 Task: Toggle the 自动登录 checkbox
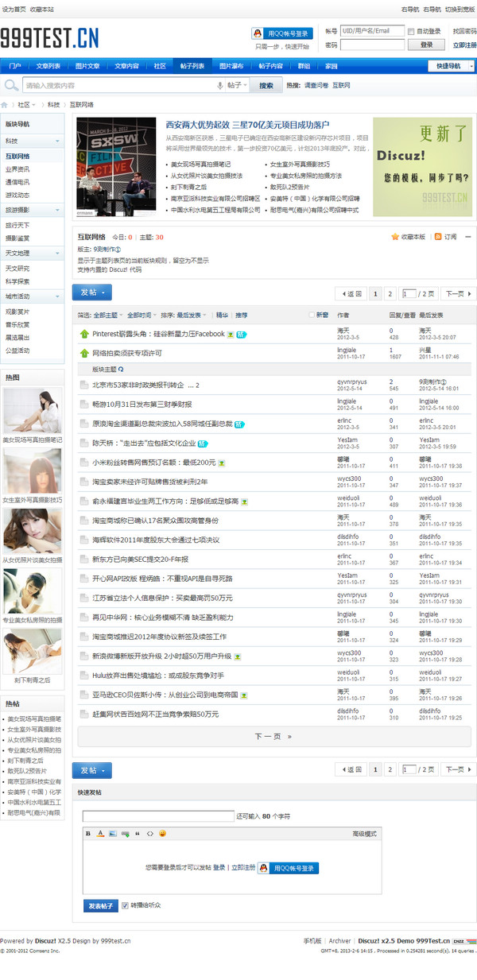tap(411, 31)
